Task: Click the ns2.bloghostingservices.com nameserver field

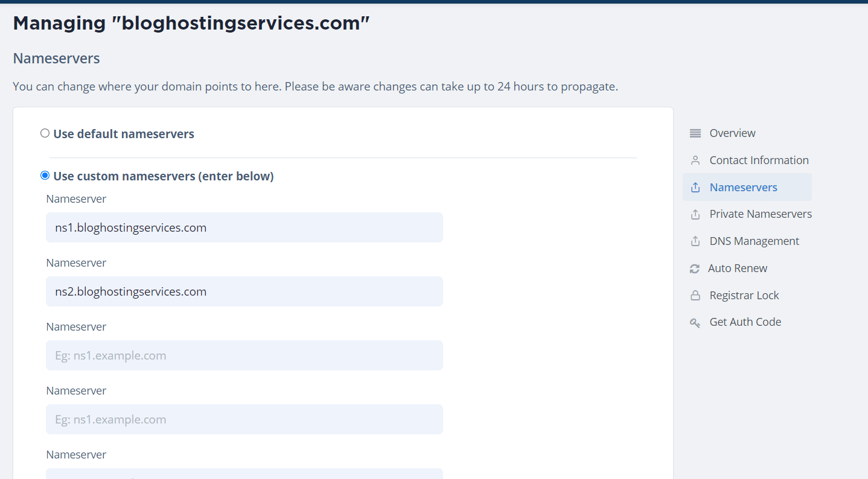Action: pyautogui.click(x=244, y=291)
